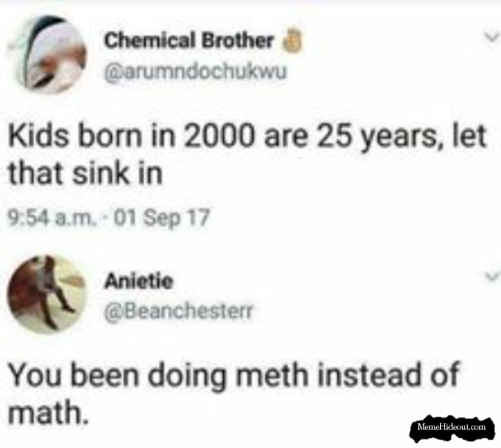Click the word 'meth' in Anietie's reply
Image resolution: width=501 pixels, height=448 pixels.
point(272,375)
